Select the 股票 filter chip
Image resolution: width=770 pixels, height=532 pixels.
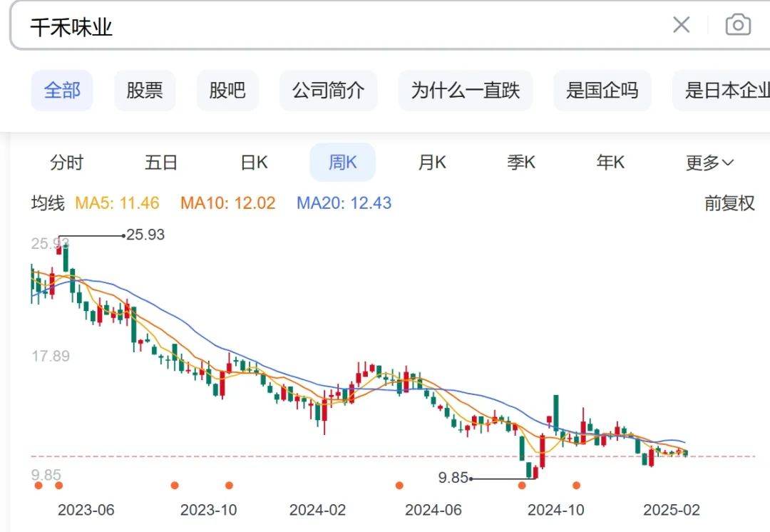pos(144,91)
